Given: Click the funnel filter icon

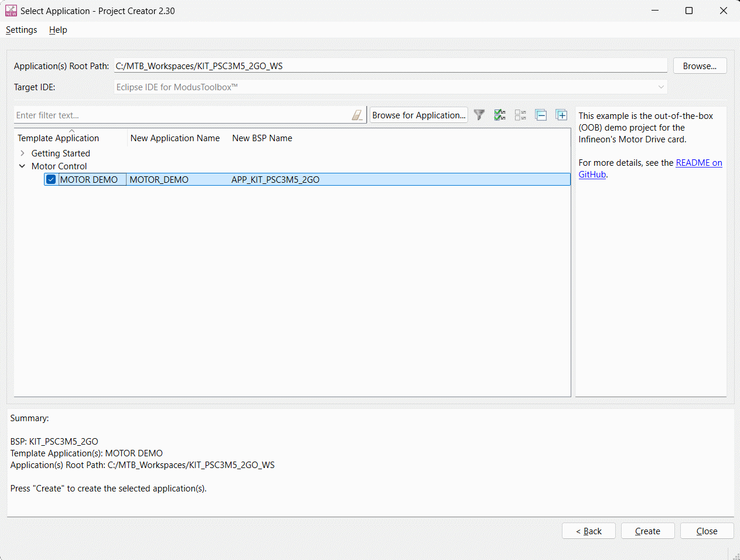Looking at the screenshot, I should pos(479,115).
